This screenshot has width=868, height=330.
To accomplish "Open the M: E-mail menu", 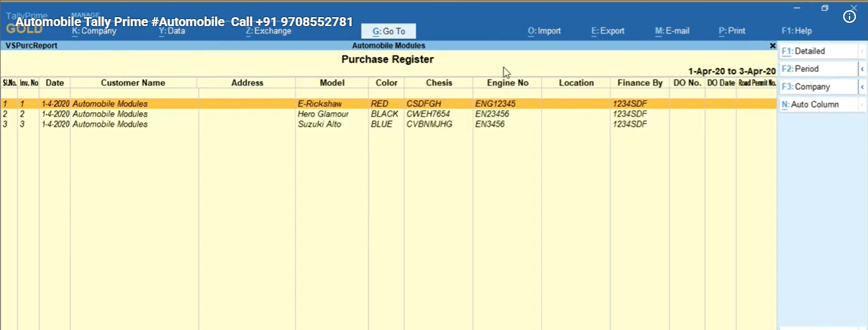I will pos(672,31).
